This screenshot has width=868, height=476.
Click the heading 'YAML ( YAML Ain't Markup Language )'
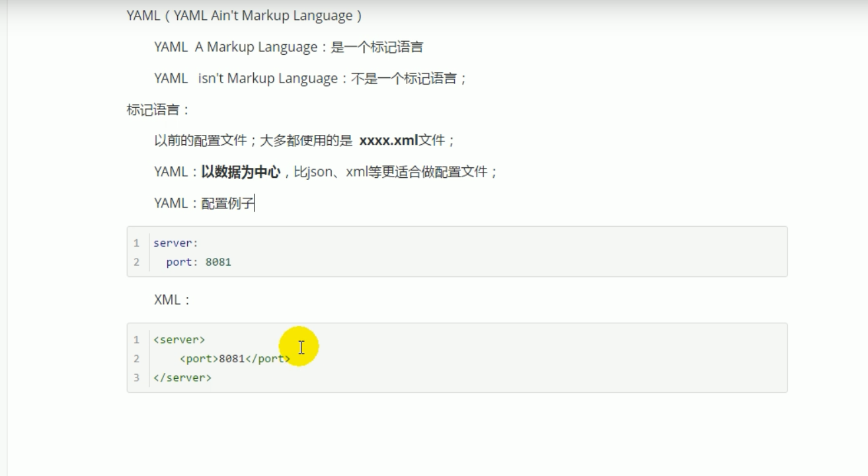244,16
